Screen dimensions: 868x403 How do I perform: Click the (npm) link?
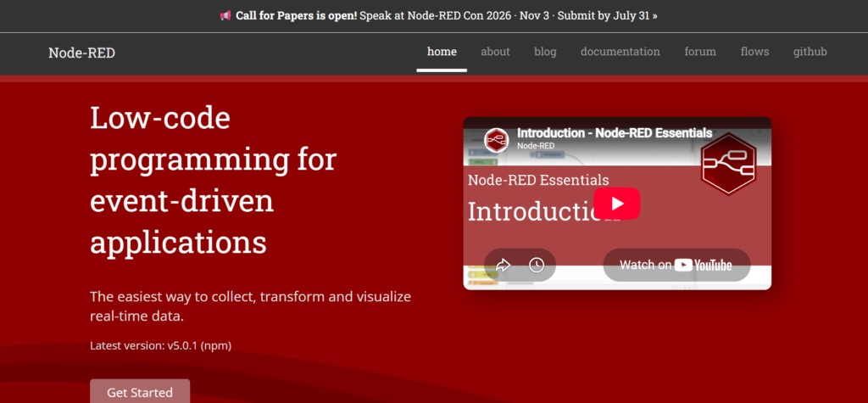point(216,346)
